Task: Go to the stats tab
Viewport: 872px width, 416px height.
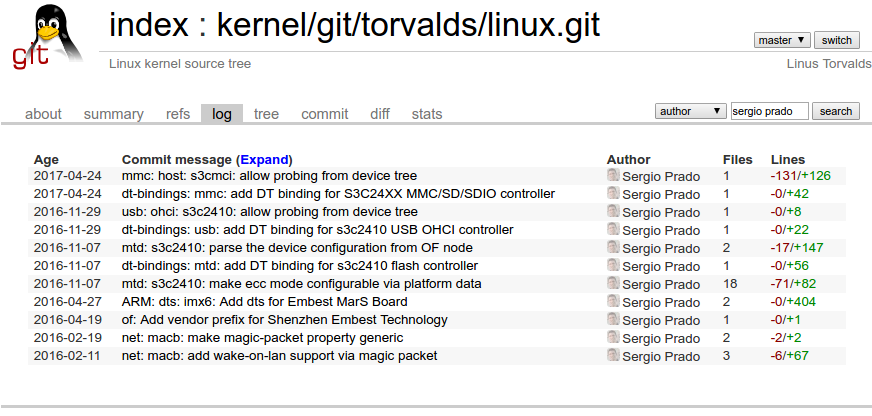Action: click(427, 114)
